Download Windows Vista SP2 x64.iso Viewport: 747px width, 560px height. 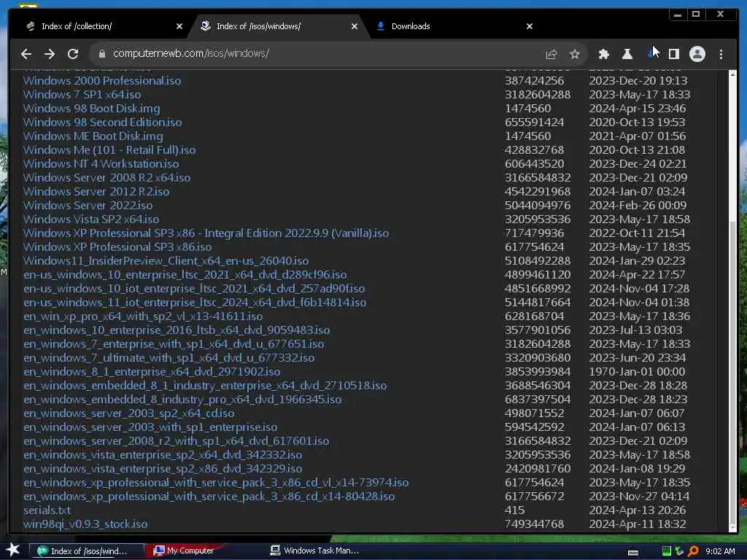[91, 219]
